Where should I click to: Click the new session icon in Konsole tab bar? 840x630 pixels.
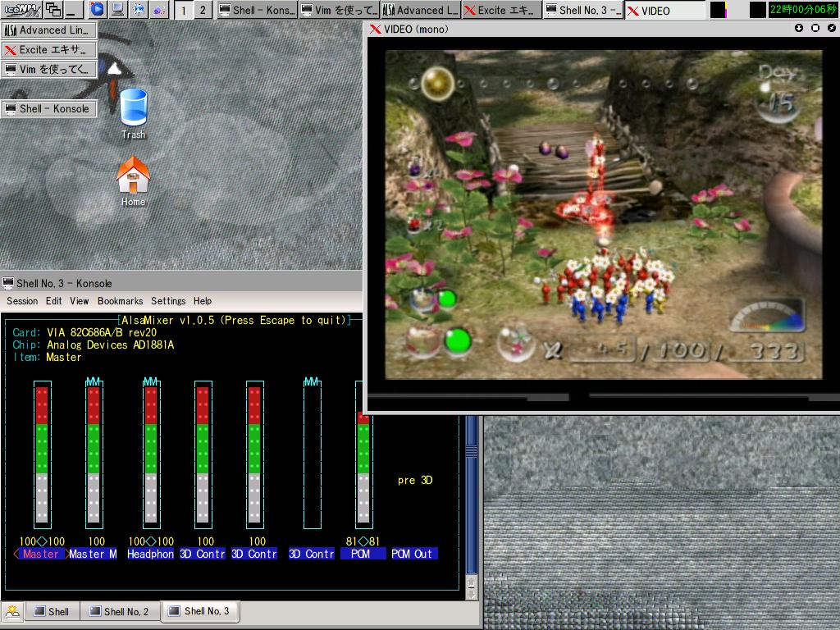coord(11,612)
